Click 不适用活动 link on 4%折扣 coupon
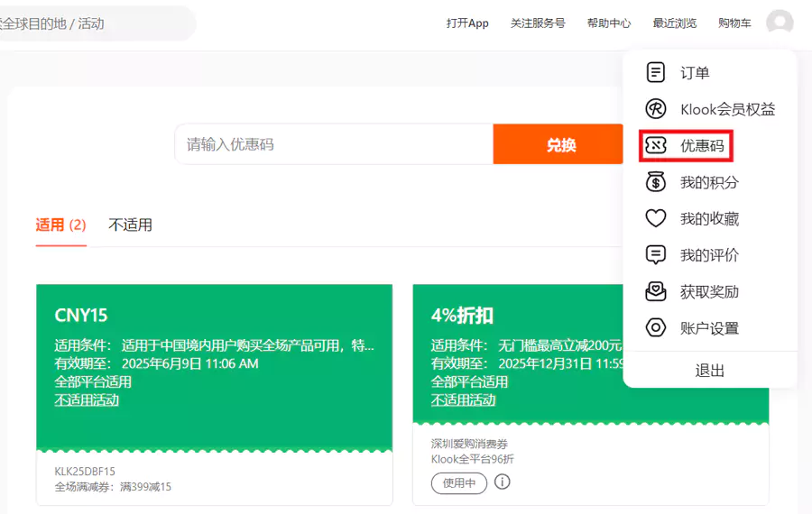The height and width of the screenshot is (514, 812). tap(463, 400)
